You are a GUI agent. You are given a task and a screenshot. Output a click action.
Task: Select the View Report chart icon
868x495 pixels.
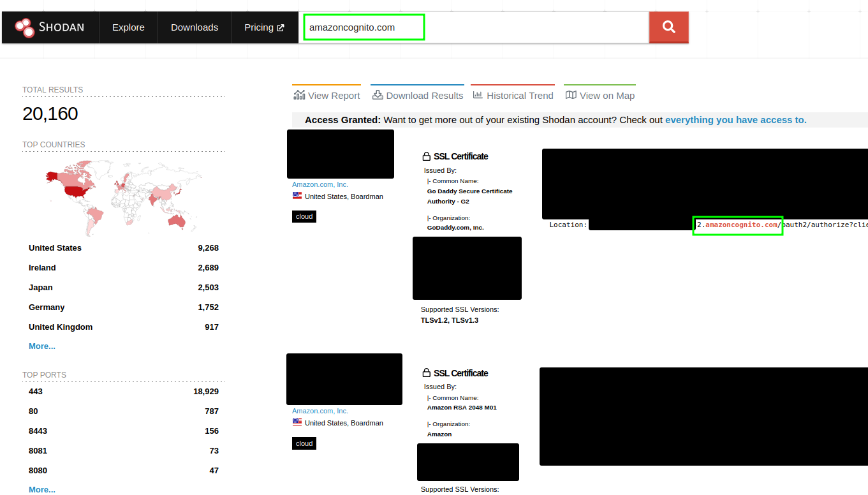tap(299, 94)
